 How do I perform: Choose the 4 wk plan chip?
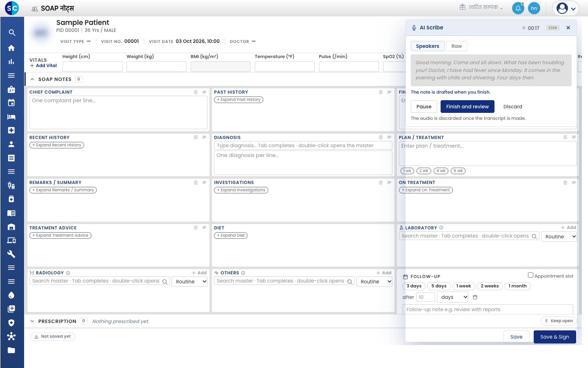pos(441,171)
